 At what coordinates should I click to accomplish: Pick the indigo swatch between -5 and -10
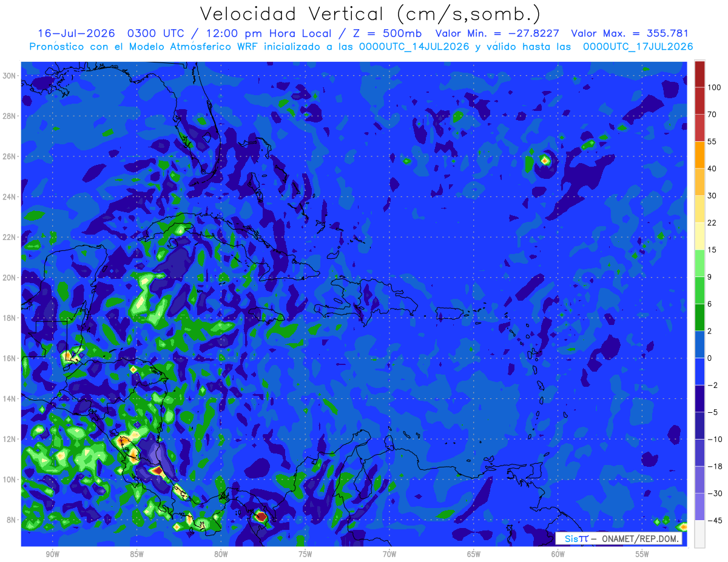coord(699,426)
